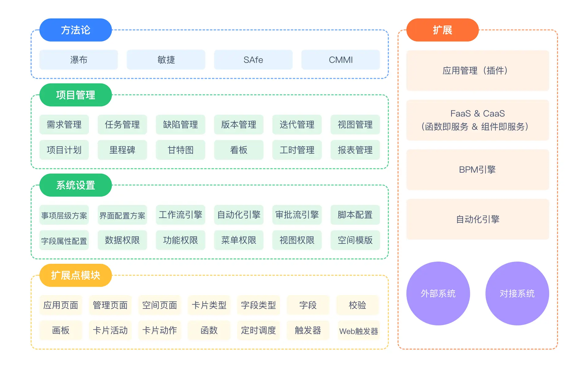588x368 pixels.
Task: Enable the 自动化引擎 setting
Action: tap(239, 215)
